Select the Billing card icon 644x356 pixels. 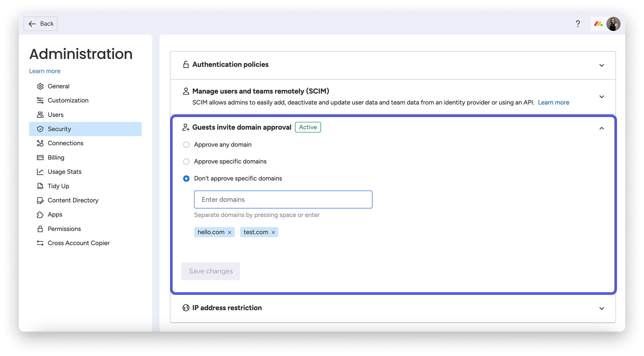[40, 157]
